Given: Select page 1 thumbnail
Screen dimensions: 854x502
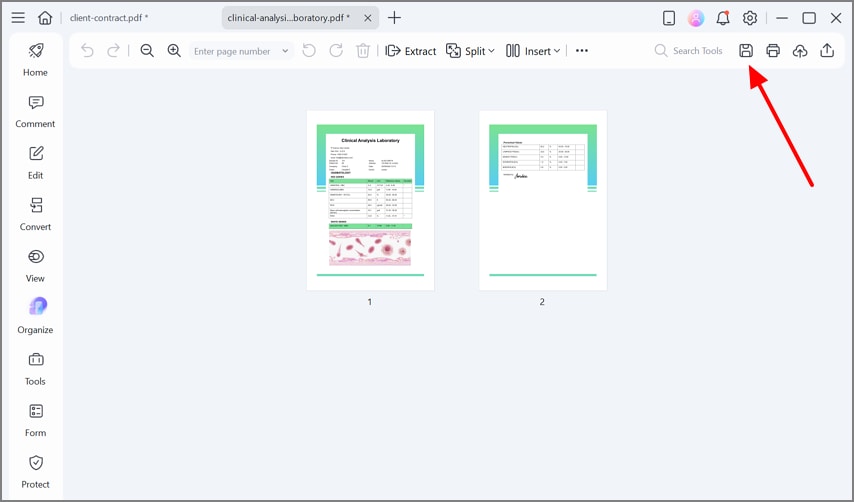Looking at the screenshot, I should click(x=370, y=200).
